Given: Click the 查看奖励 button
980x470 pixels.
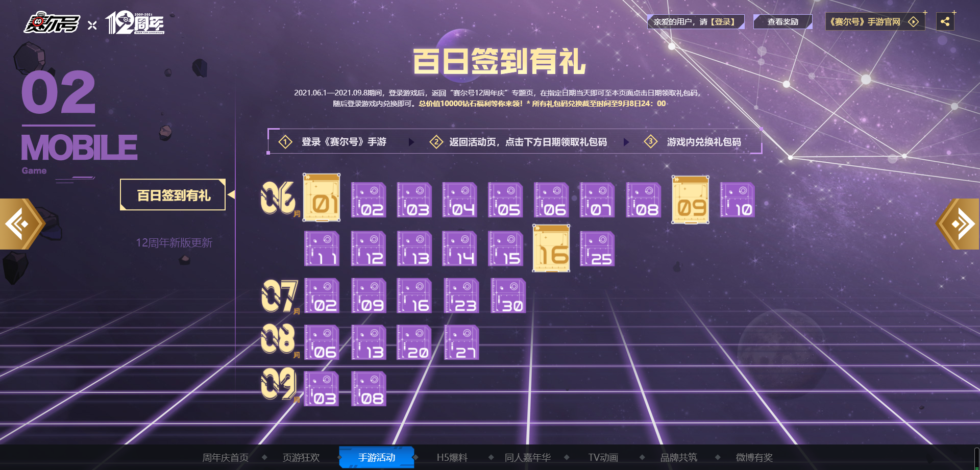Looking at the screenshot, I should 782,22.
